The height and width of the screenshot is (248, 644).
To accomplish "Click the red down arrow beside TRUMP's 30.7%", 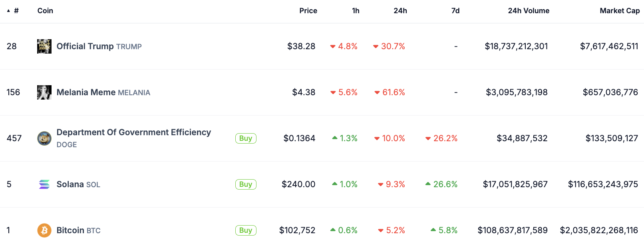I will pyautogui.click(x=376, y=46).
